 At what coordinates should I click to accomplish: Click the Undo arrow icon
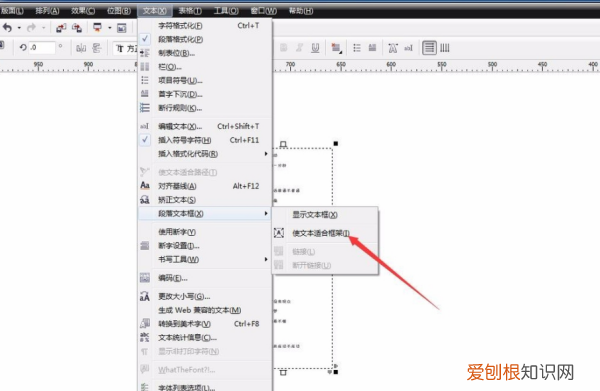(7, 28)
